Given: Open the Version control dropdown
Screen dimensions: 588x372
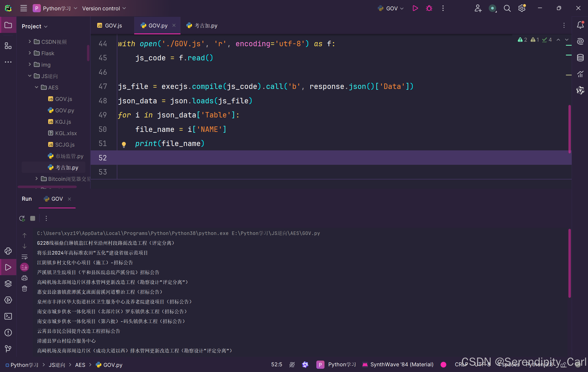Looking at the screenshot, I should point(104,8).
